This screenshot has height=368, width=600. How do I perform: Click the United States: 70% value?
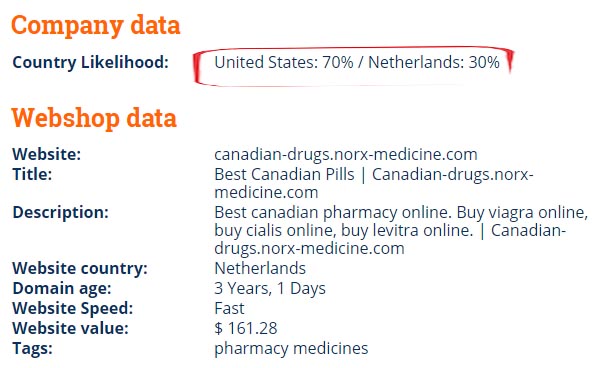284,62
